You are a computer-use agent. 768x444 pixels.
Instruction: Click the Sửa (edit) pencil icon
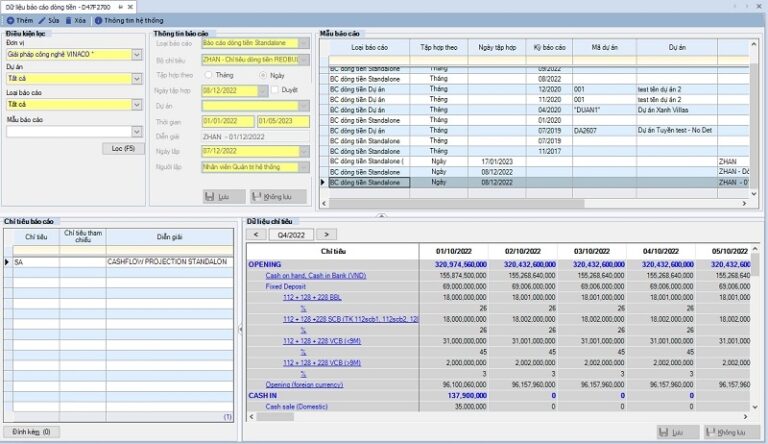point(43,19)
